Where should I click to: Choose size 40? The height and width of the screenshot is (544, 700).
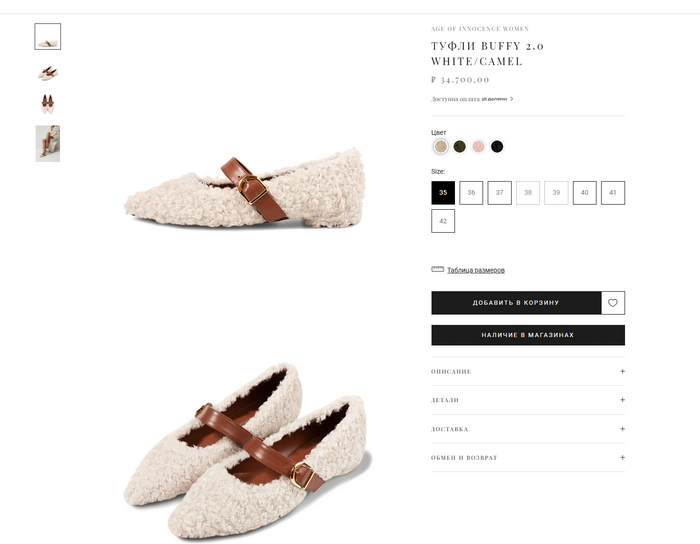coord(585,193)
